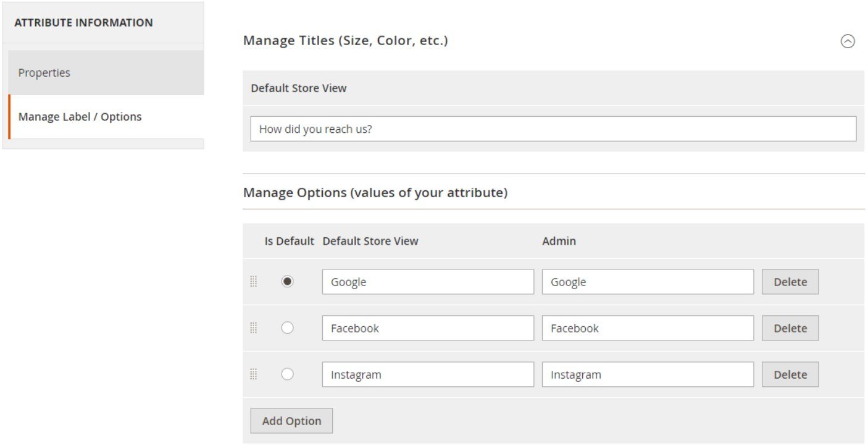Viewport: 868px width, 448px height.
Task: Collapse the Manage Titles section chevron
Action: point(848,41)
